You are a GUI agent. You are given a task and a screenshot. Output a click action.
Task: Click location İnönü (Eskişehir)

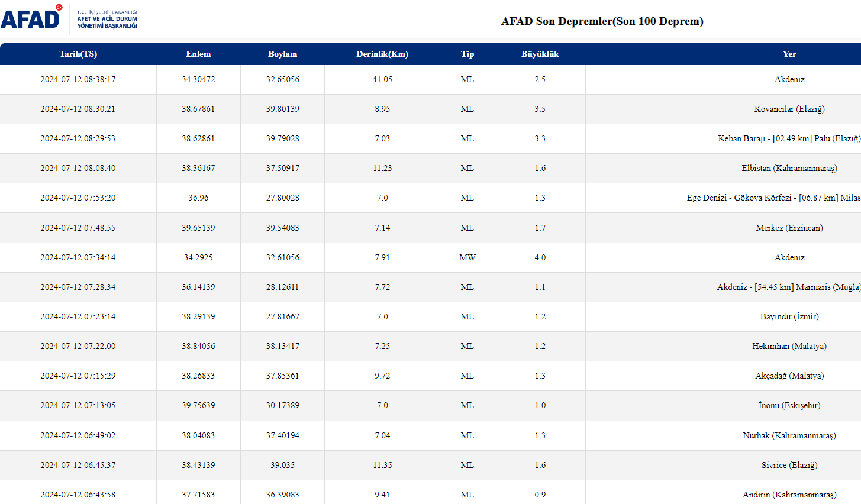click(x=789, y=405)
